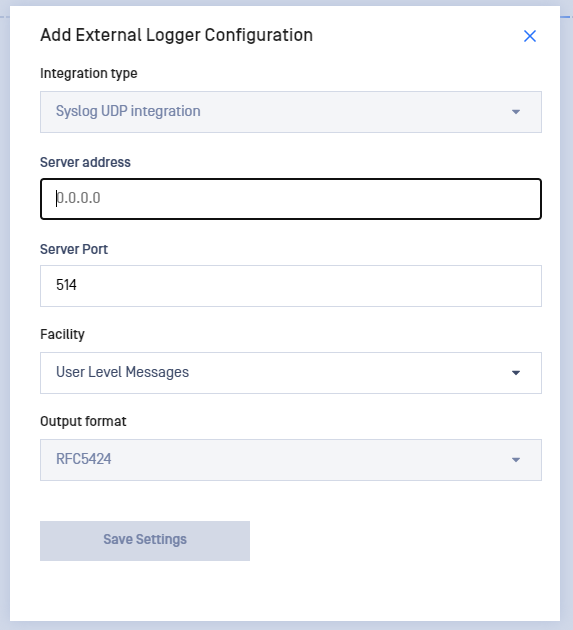Click the 0.0.0.0 placeholder text
The width and height of the screenshot is (573, 630).
(78, 198)
